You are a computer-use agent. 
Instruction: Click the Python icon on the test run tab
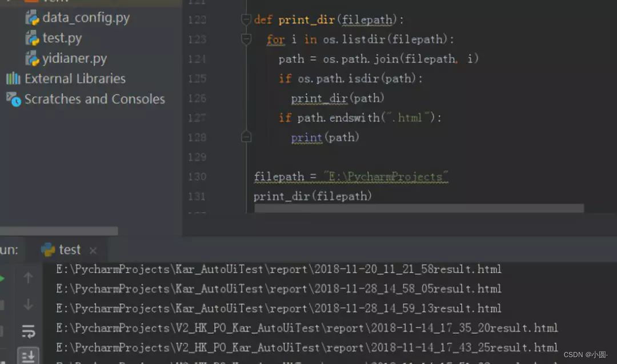[48, 250]
